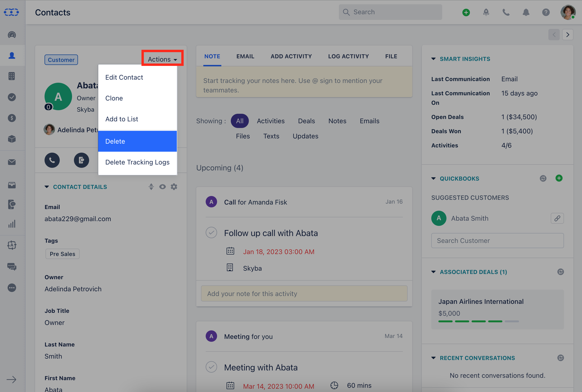Select Add to List menu item

point(137,119)
